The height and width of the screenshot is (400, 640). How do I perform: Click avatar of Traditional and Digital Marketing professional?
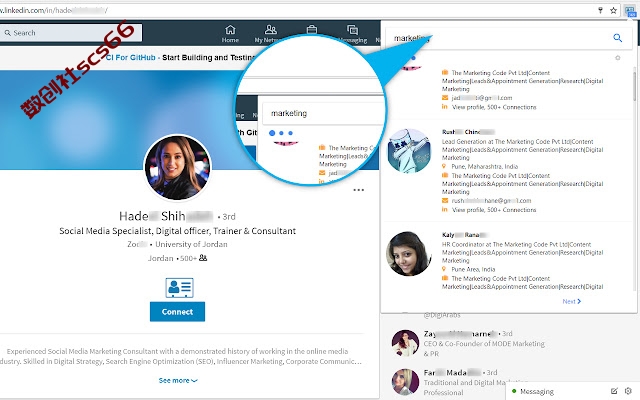[405, 382]
